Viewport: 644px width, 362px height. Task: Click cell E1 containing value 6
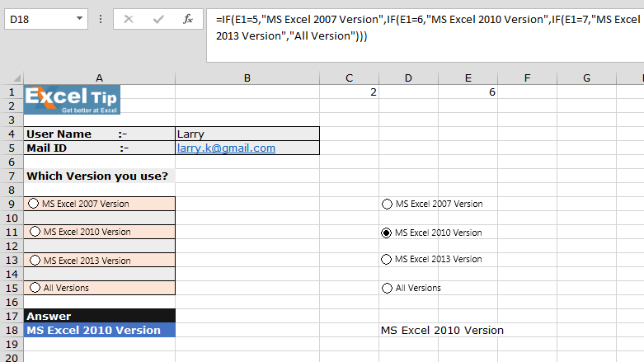coord(468,92)
